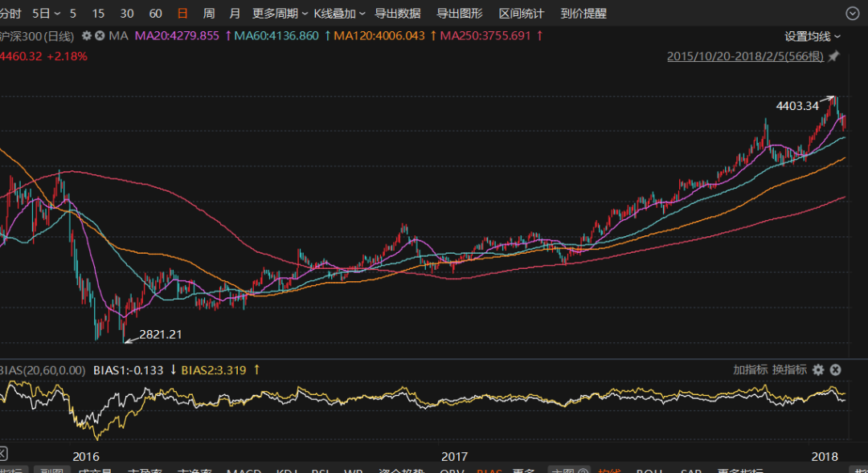
Task: Click the 2015/10/20-2018/2/5 date range link
Action: pyautogui.click(x=745, y=56)
